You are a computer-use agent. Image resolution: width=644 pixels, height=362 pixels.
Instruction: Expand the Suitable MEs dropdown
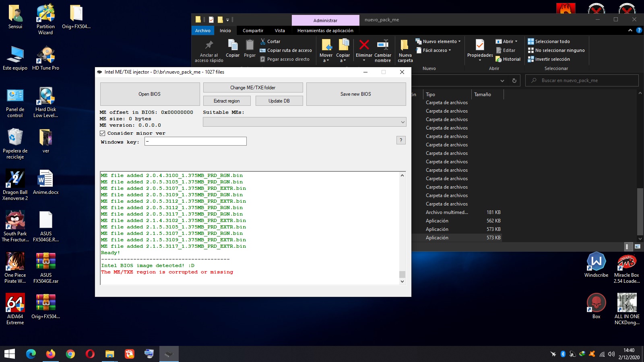[x=402, y=122]
